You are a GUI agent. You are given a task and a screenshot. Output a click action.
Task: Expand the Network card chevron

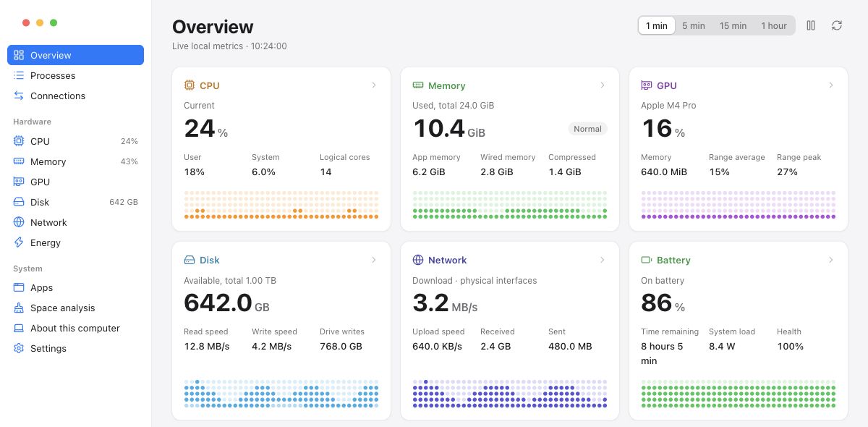[603, 260]
